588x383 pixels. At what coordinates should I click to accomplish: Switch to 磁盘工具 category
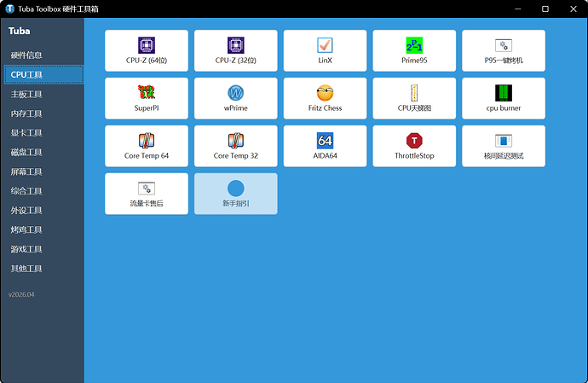[43, 152]
